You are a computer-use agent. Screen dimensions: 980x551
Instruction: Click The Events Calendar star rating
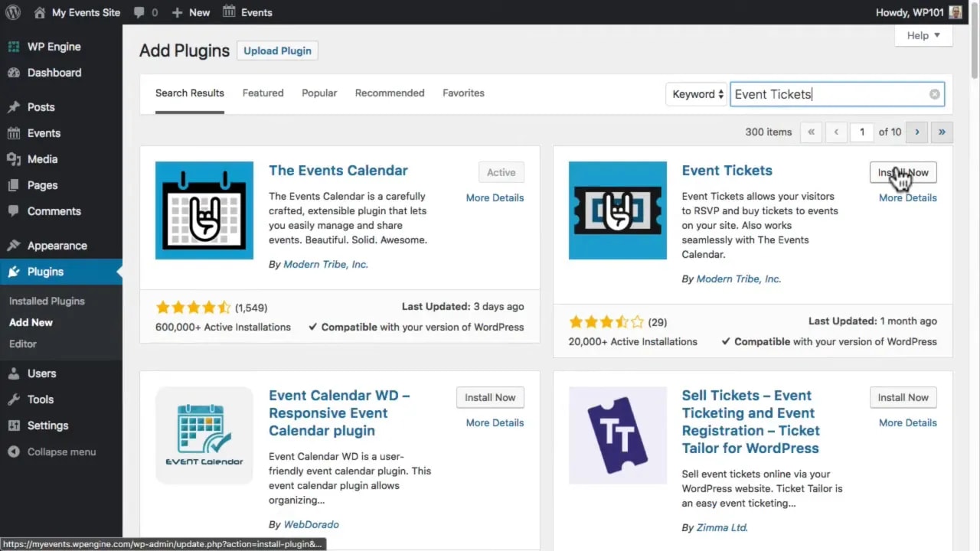(x=193, y=308)
